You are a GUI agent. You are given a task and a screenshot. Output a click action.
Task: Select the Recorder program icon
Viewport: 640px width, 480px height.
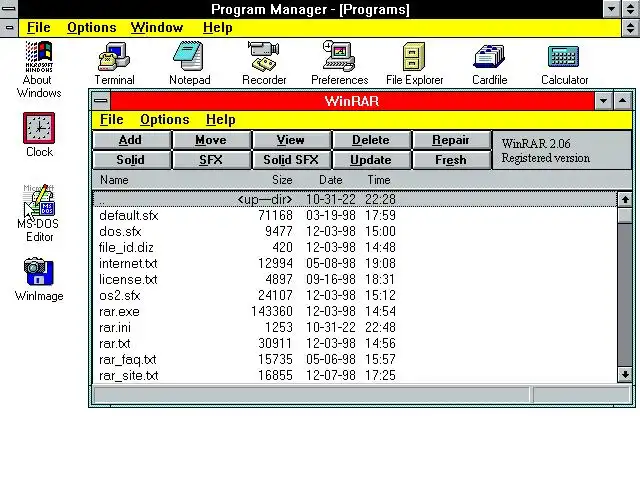[x=264, y=63]
